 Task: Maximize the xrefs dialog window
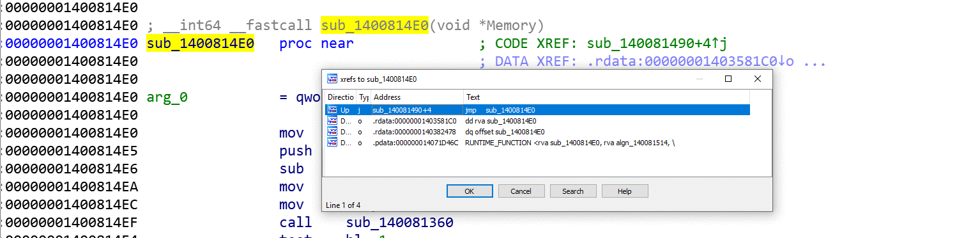pos(728,79)
